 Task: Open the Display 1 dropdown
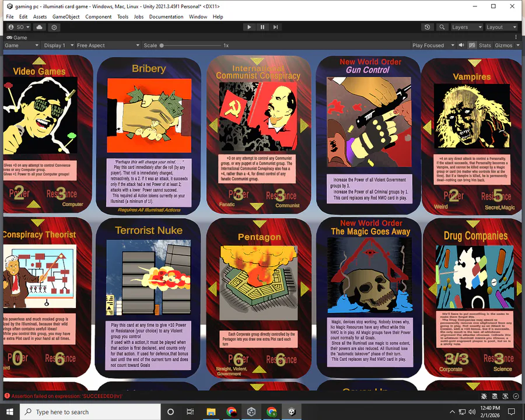click(58, 45)
